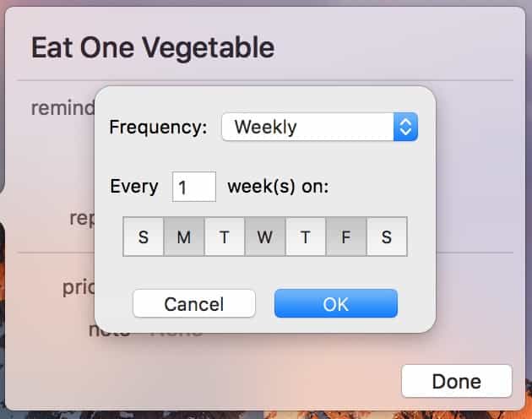Toggle Saturday in the weekday selector
This screenshot has width=532, height=419.
387,237
